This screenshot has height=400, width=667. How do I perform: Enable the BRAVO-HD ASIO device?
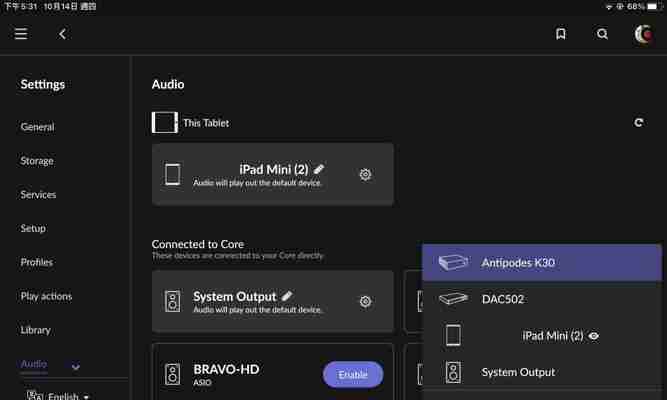[353, 374]
